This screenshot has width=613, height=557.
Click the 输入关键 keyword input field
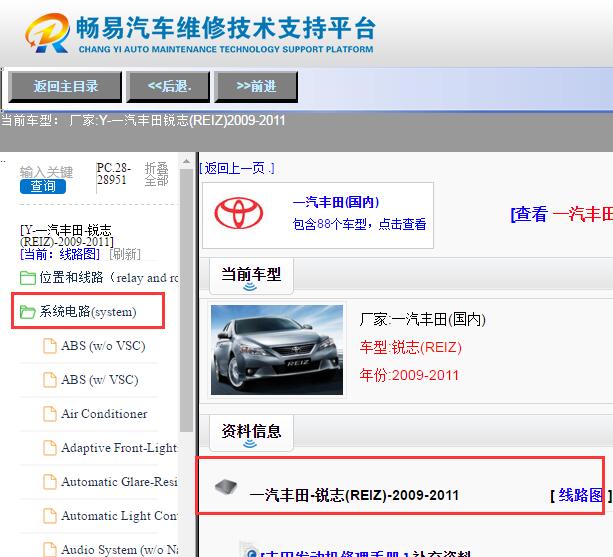(x=47, y=172)
